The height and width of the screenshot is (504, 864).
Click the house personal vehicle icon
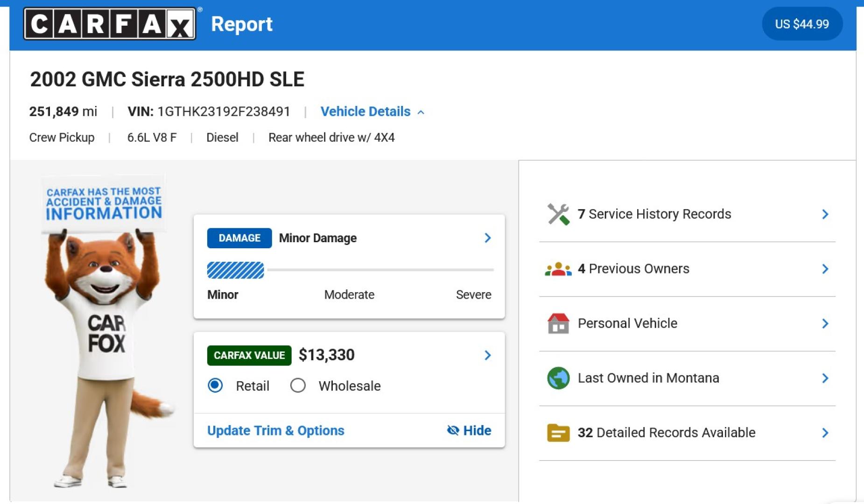pyautogui.click(x=558, y=323)
